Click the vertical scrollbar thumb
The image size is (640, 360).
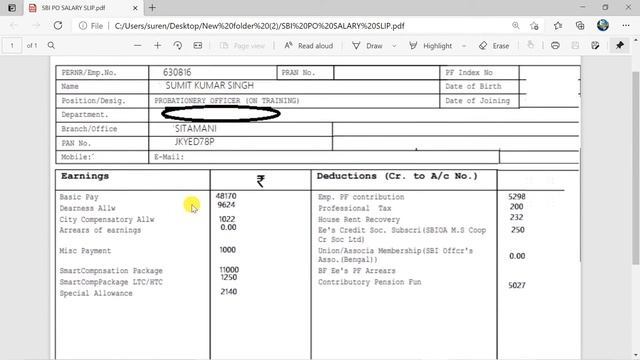point(636,167)
